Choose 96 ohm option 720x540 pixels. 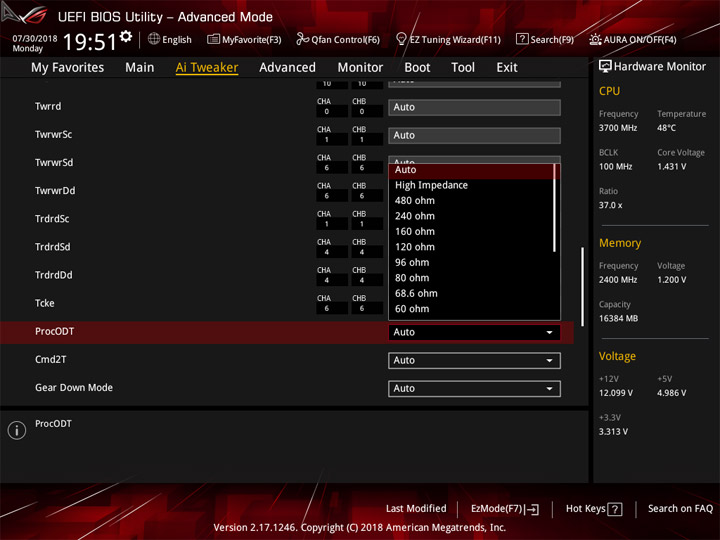tap(471, 263)
